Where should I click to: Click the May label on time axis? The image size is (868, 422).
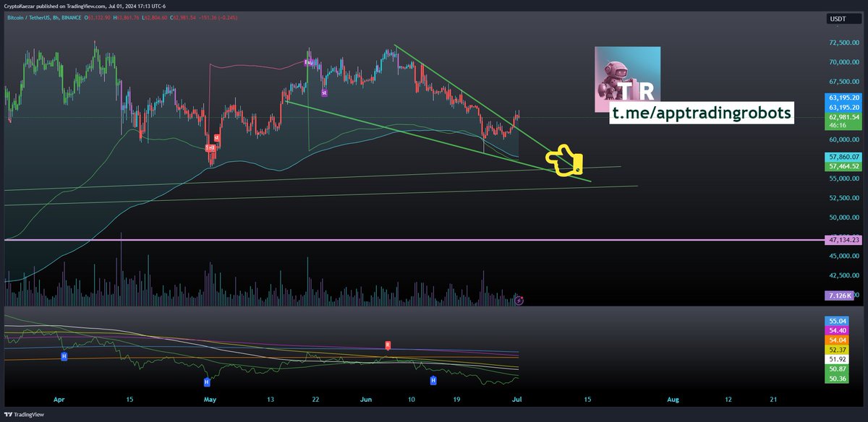(210, 399)
